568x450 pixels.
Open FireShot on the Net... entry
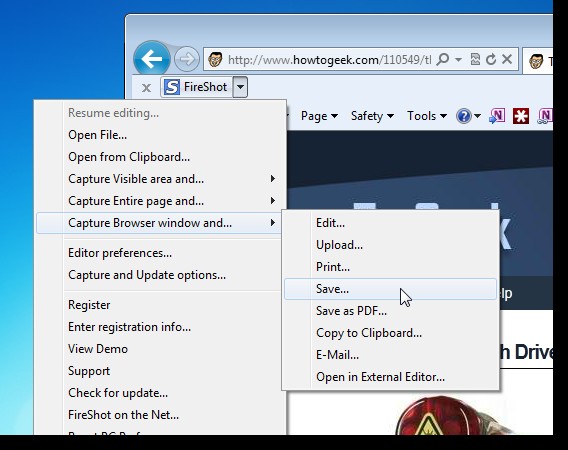coord(159,415)
